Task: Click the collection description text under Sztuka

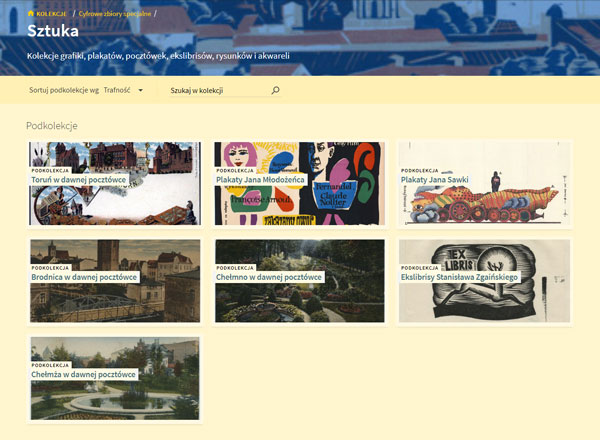Action: point(158,56)
